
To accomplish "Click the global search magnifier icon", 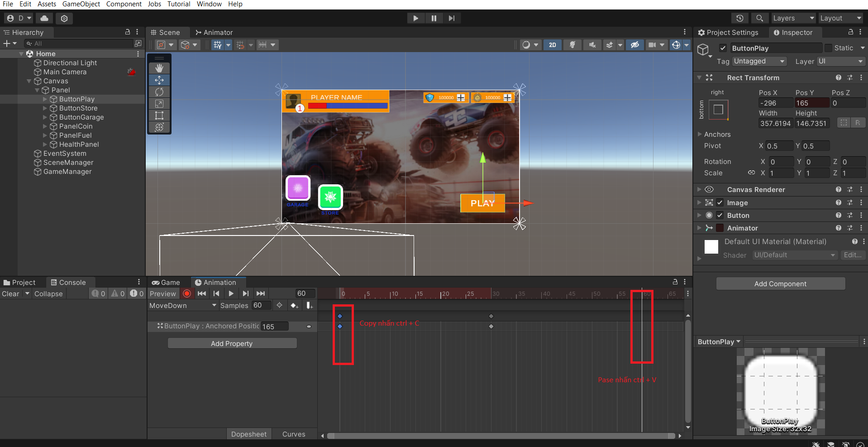I will [759, 18].
